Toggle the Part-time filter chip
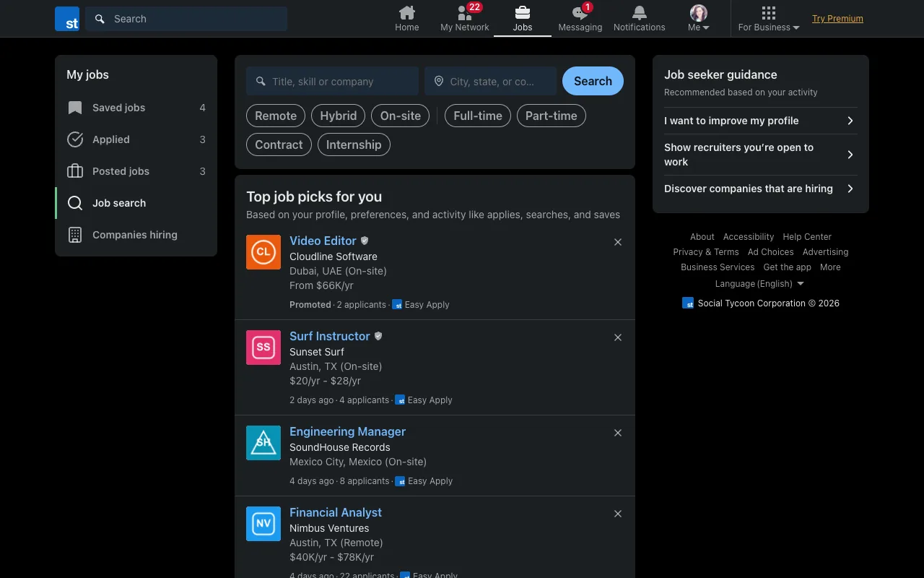 [552, 116]
